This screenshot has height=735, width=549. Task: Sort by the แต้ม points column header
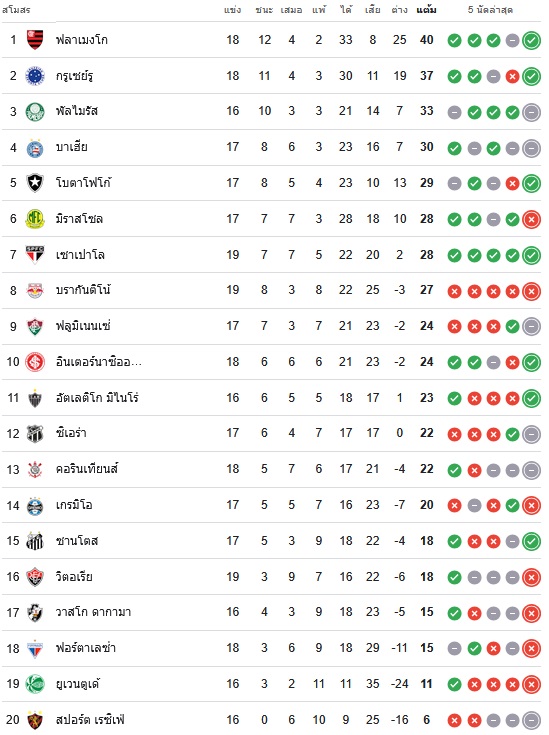click(426, 10)
